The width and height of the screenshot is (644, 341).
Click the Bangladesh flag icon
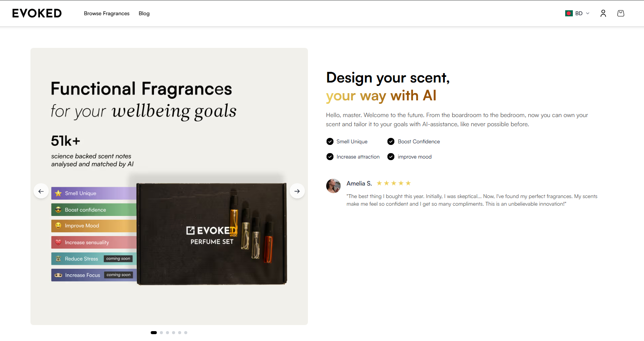[x=569, y=13]
